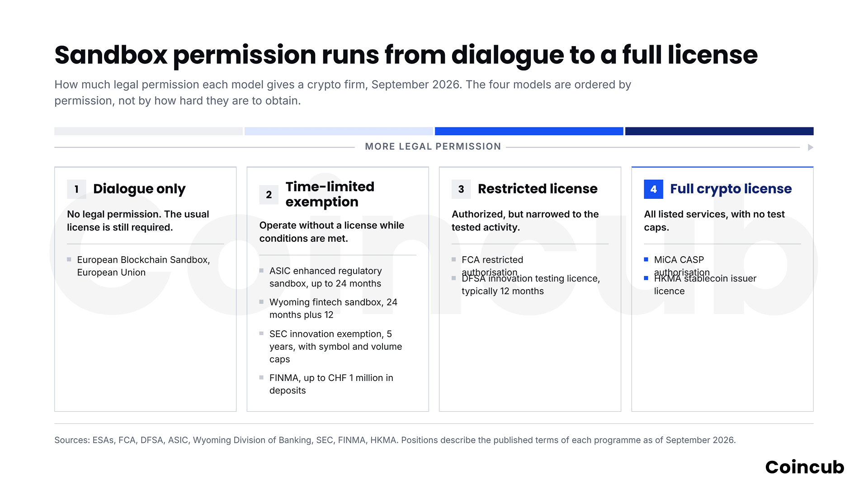
Task: Click the 'Time-limited exemption' card heading
Action: click(x=330, y=194)
